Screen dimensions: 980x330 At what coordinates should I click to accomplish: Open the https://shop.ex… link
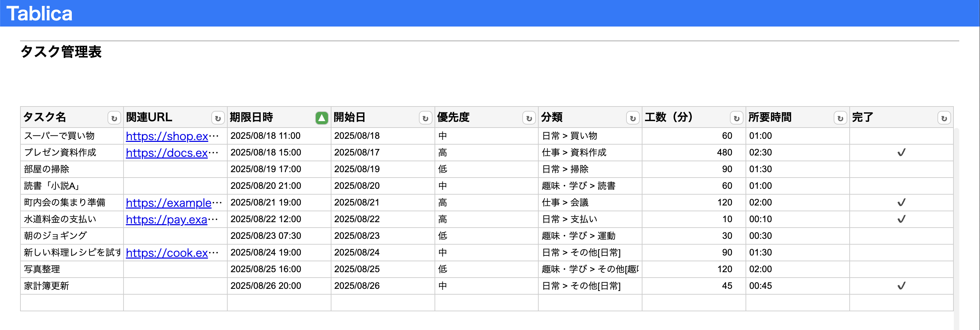tap(167, 136)
